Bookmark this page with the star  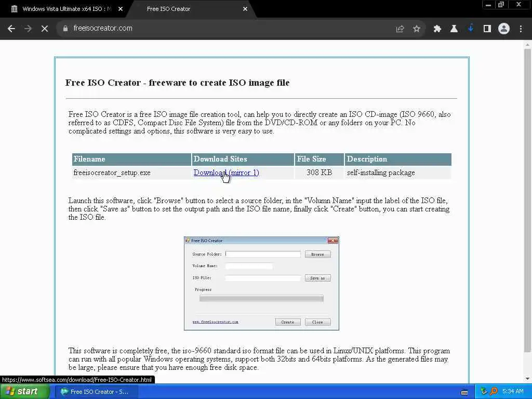pyautogui.click(x=417, y=29)
